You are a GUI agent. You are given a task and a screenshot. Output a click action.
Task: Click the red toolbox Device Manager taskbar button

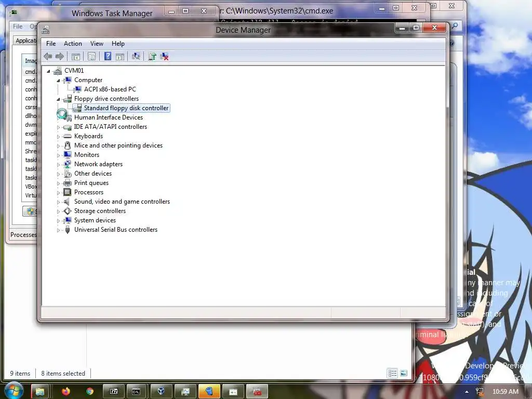(x=257, y=392)
